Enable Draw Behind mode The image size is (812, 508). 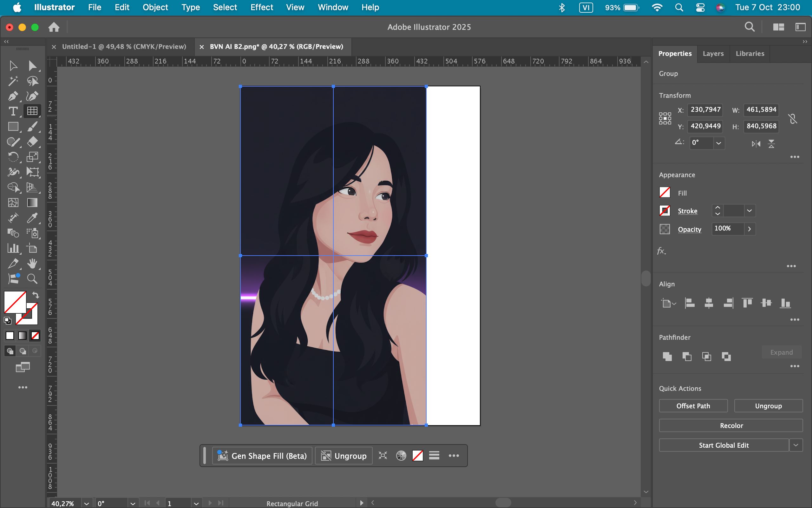23,351
